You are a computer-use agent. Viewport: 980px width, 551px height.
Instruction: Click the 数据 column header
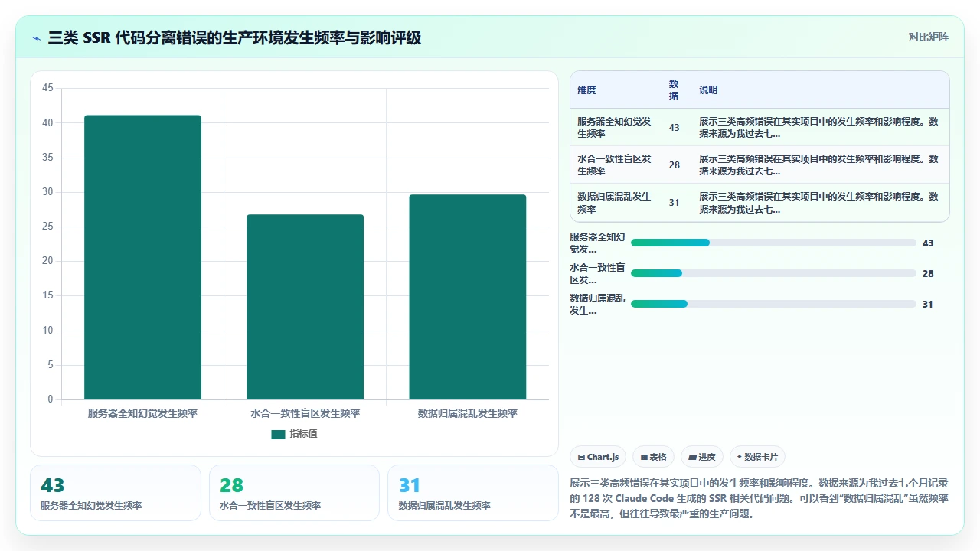click(674, 90)
